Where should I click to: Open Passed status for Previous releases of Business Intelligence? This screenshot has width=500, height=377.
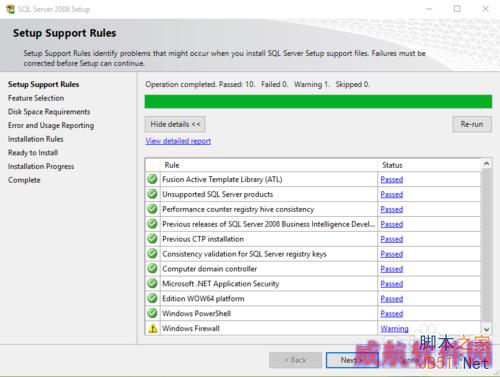click(x=392, y=224)
